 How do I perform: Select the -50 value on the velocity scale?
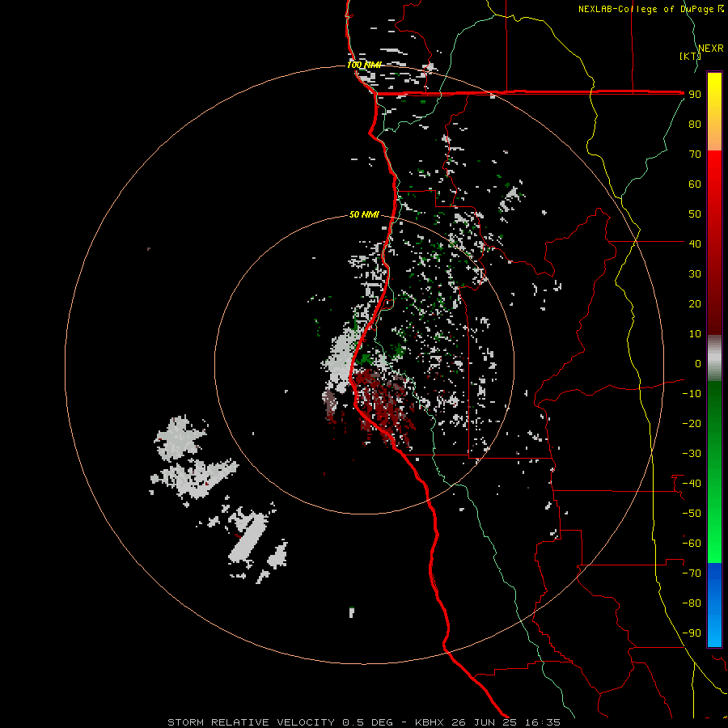click(692, 514)
